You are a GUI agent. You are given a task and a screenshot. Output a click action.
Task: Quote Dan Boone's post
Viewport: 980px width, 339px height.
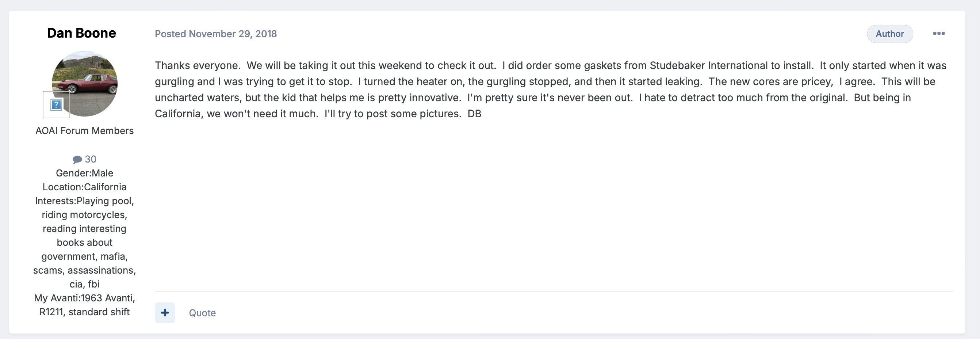[x=202, y=313]
